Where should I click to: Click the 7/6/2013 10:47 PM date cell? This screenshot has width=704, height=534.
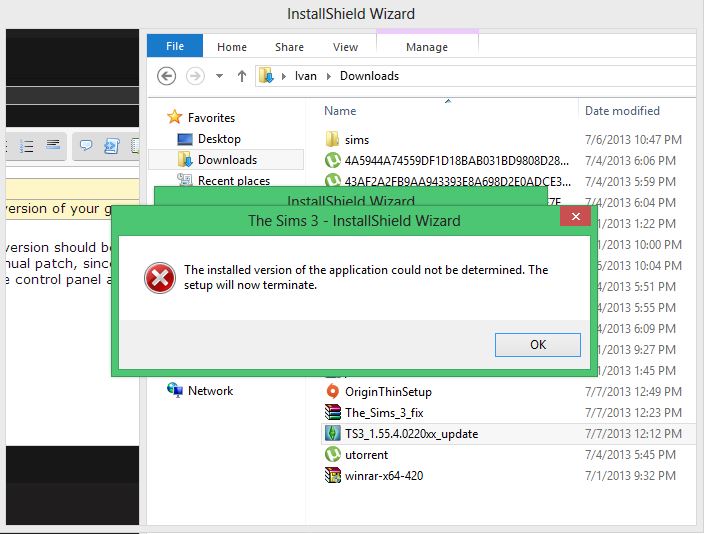[x=633, y=140]
